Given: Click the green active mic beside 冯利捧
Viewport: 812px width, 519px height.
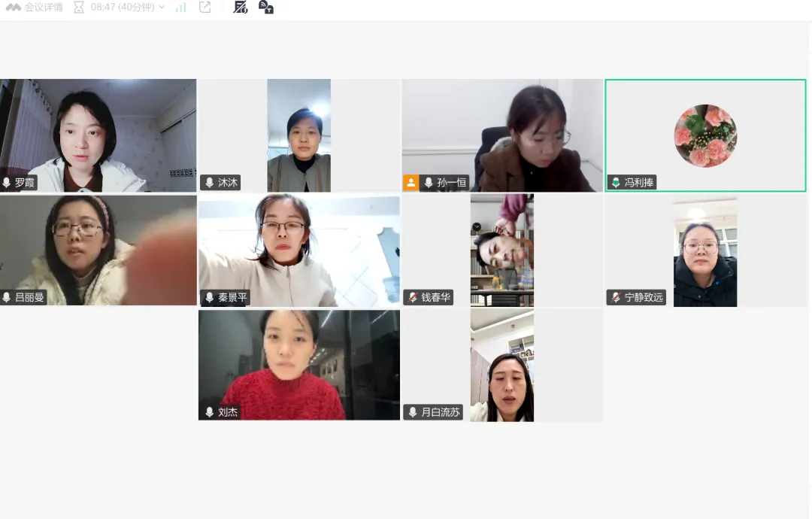Looking at the screenshot, I should pos(617,181).
